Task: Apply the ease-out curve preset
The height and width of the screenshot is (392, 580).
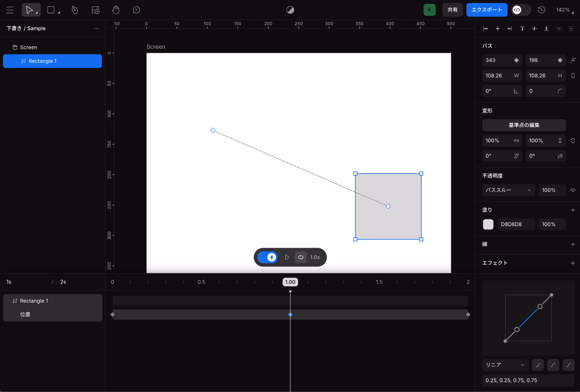Action: 553,365
